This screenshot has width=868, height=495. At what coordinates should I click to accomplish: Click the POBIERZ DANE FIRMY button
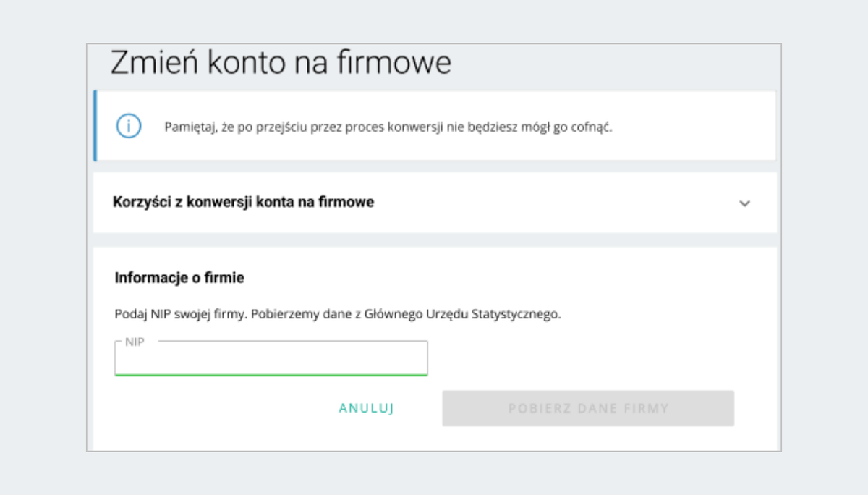tap(588, 408)
